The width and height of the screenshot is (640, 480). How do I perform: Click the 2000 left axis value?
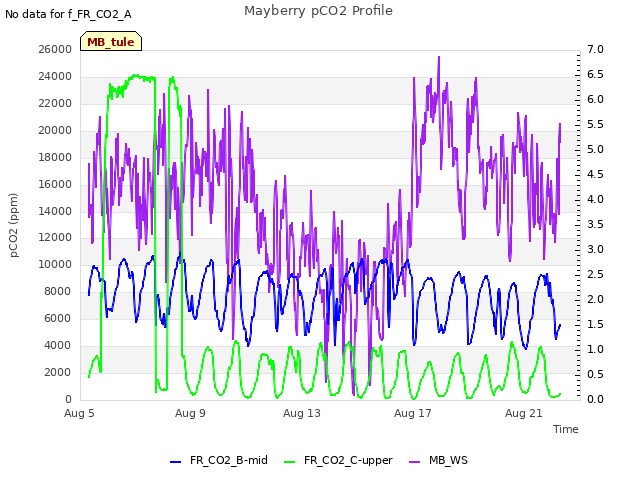point(58,372)
